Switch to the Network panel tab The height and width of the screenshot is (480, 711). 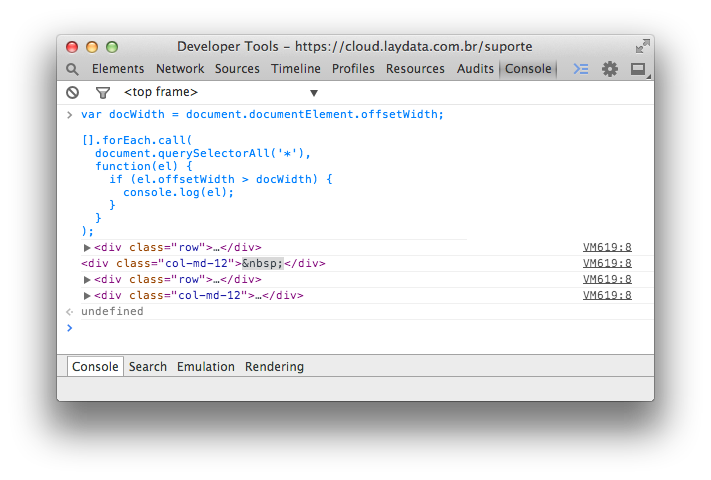[x=180, y=69]
